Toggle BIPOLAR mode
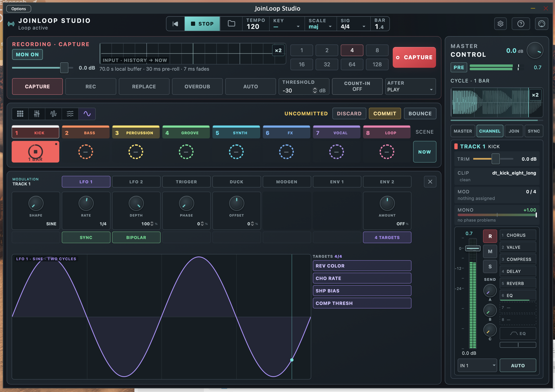 click(136, 237)
